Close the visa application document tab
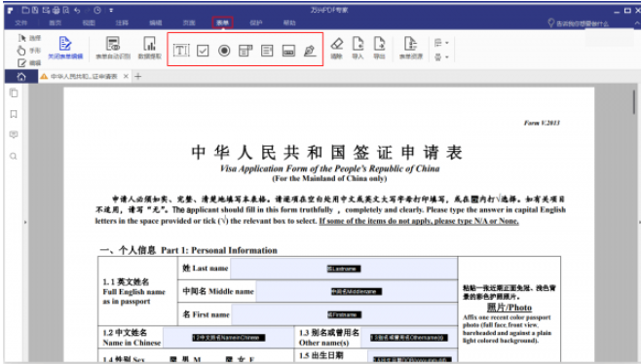641x364 pixels. 126,76
